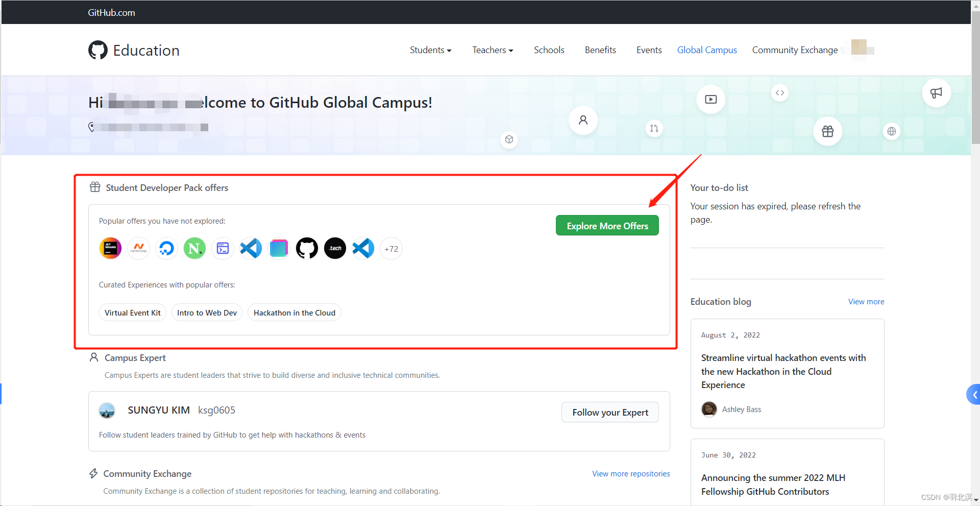Click the DigitalOcean offer icon
Viewport: 980px width, 506px height.
[x=166, y=248]
